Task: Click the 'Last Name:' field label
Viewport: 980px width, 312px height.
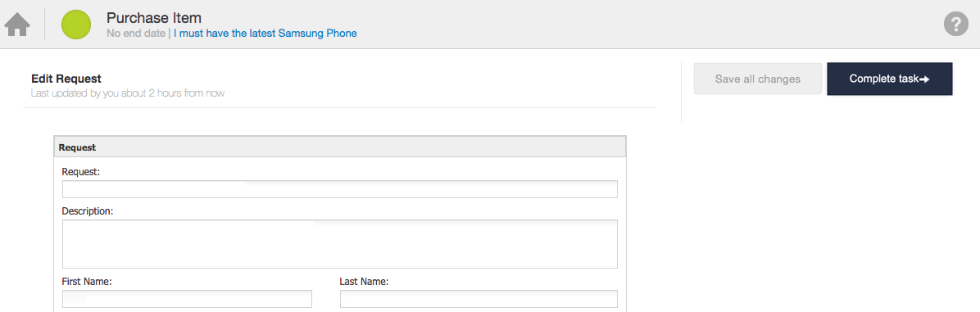Action: coord(365,282)
